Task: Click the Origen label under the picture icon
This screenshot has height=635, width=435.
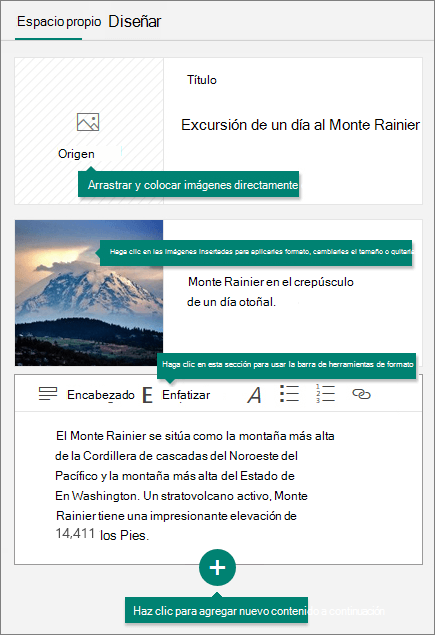Action: point(76,154)
